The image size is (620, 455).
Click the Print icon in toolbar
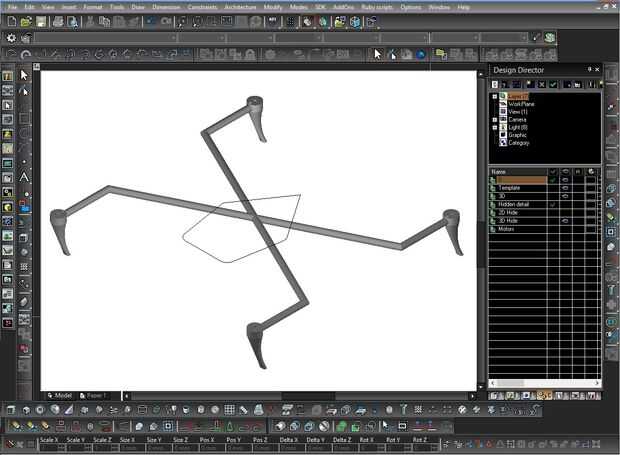tap(58, 21)
